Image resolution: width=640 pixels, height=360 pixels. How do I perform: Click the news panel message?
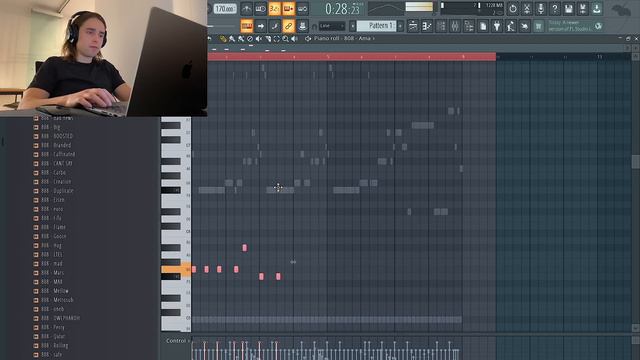click(x=570, y=26)
